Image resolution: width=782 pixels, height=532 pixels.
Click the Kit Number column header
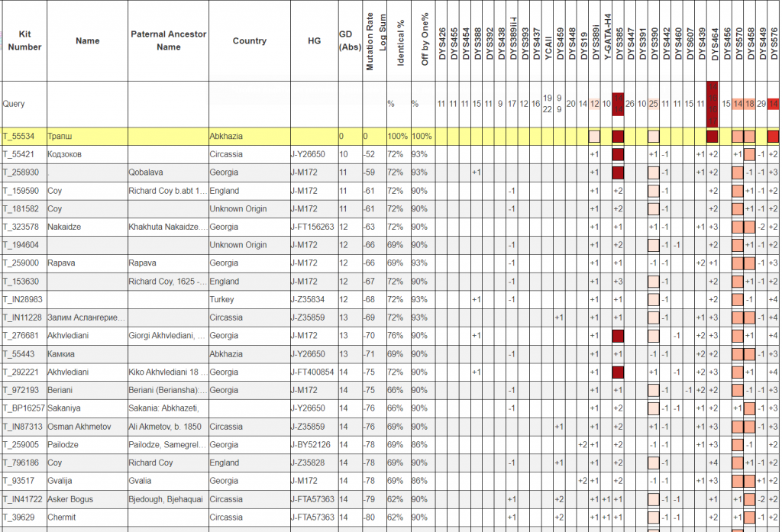pos(24,40)
